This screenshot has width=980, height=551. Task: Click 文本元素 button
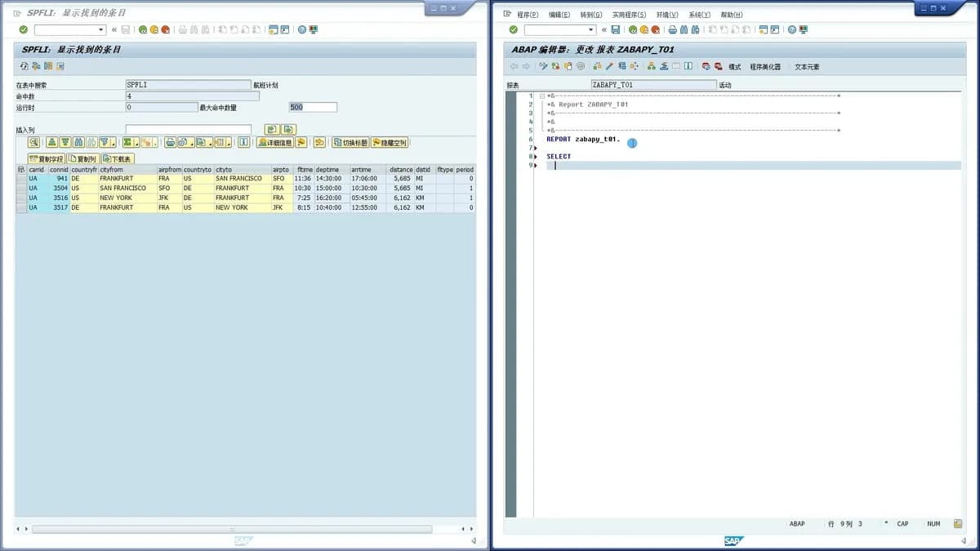[808, 67]
